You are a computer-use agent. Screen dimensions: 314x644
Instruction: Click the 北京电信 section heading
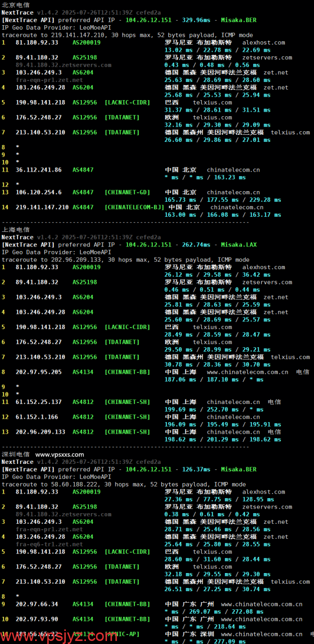[16, 5]
